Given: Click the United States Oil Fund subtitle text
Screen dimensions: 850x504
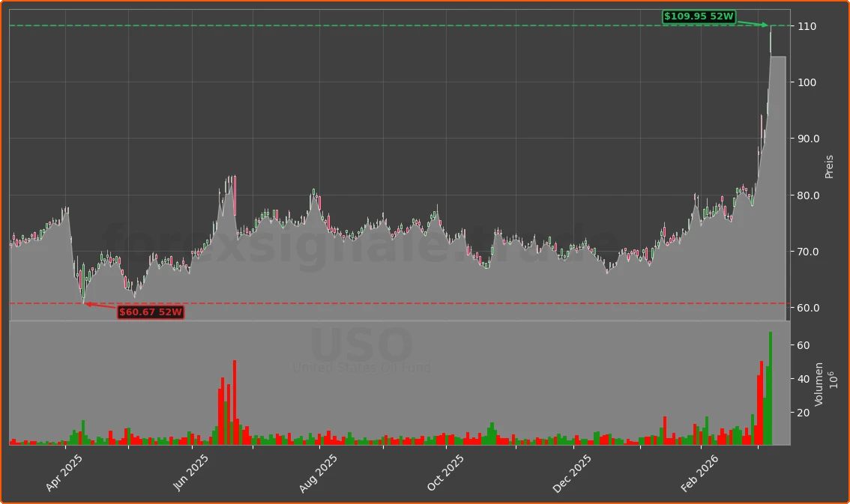Looking at the screenshot, I should [361, 368].
